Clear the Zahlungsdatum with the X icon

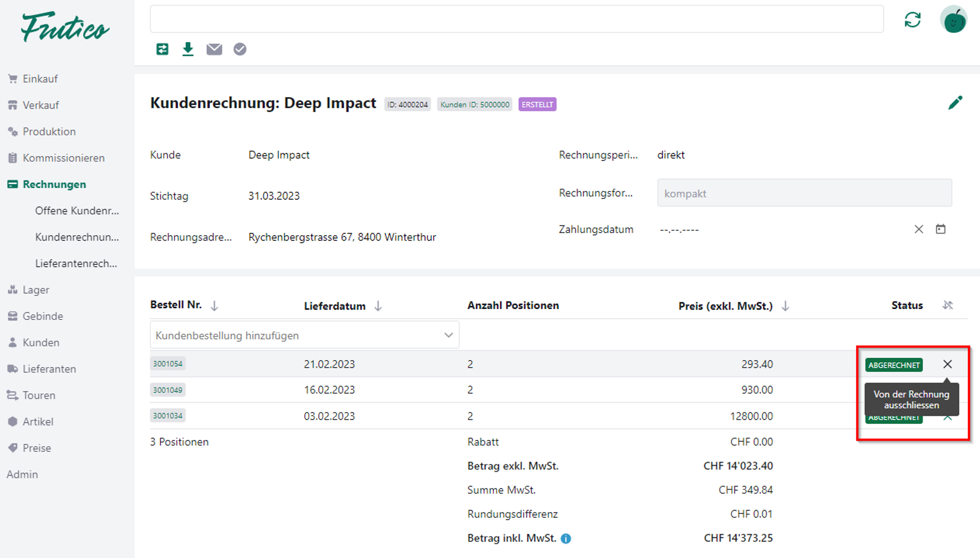coord(919,229)
